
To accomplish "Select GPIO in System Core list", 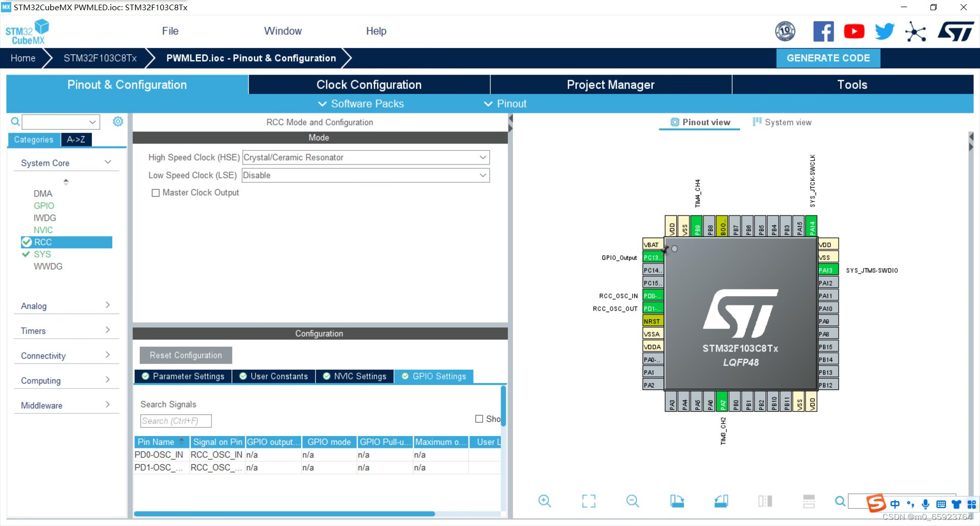I will pos(44,206).
